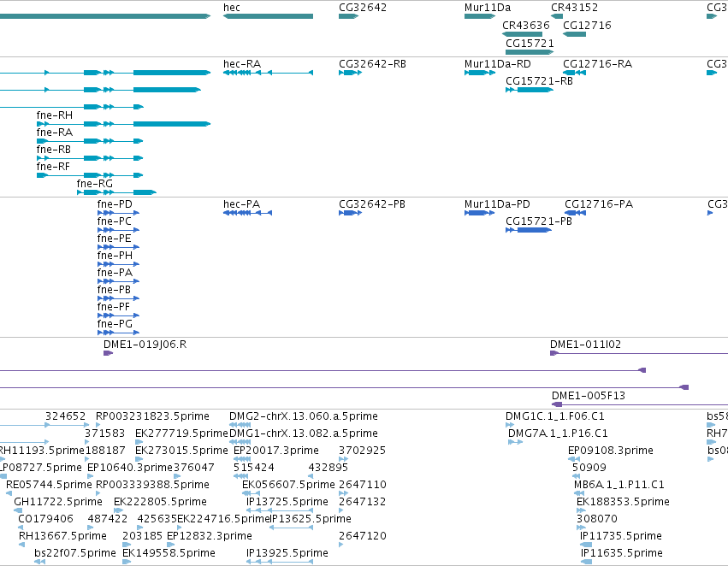Click the fne-PE protein label
The width and height of the screenshot is (728, 566).
[115, 239]
